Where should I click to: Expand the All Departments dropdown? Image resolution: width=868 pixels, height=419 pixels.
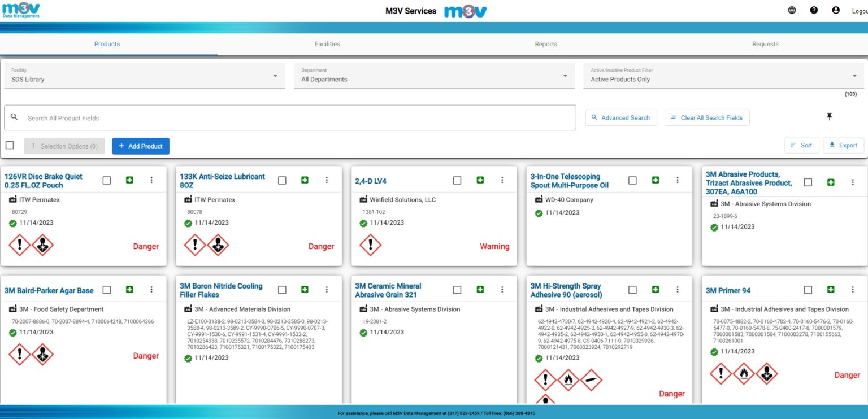(433, 75)
